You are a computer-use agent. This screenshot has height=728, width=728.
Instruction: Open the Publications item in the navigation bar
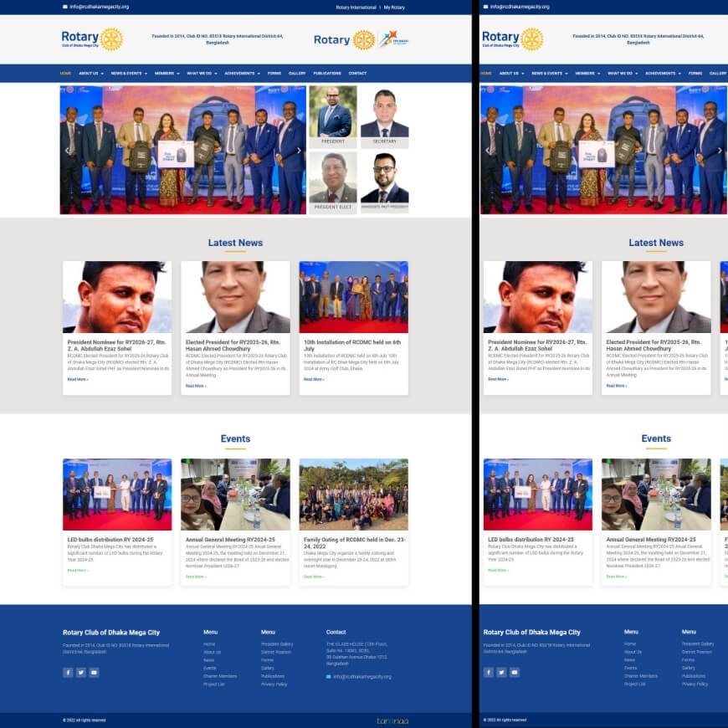coord(326,74)
